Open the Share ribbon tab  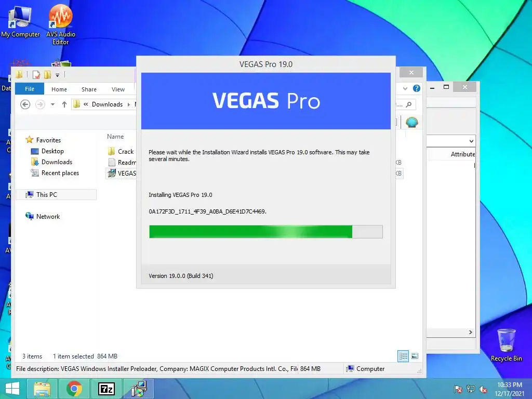point(89,89)
